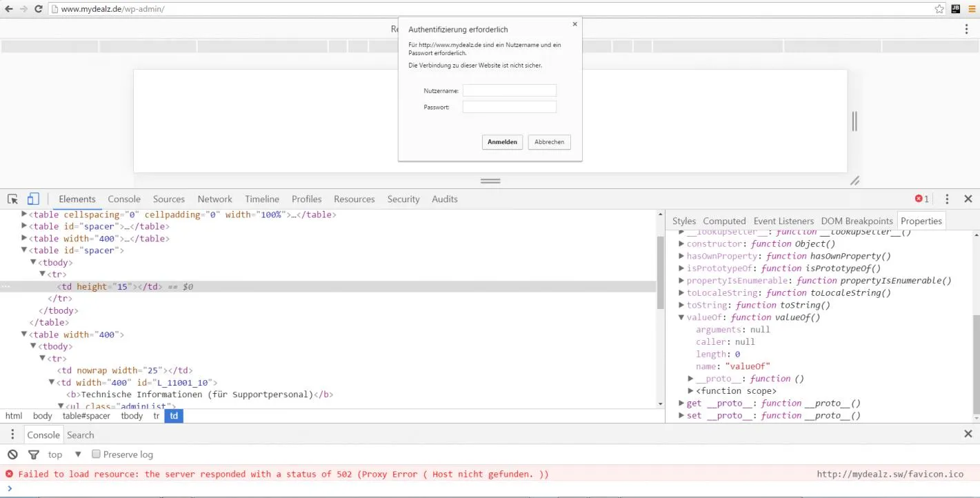Open DevTools three-dot customize menu
Image resolution: width=980 pixels, height=498 pixels.
click(x=947, y=199)
